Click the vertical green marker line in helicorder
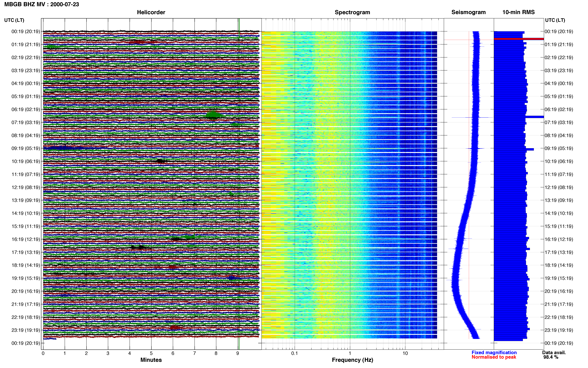The image size is (588, 368). click(239, 184)
